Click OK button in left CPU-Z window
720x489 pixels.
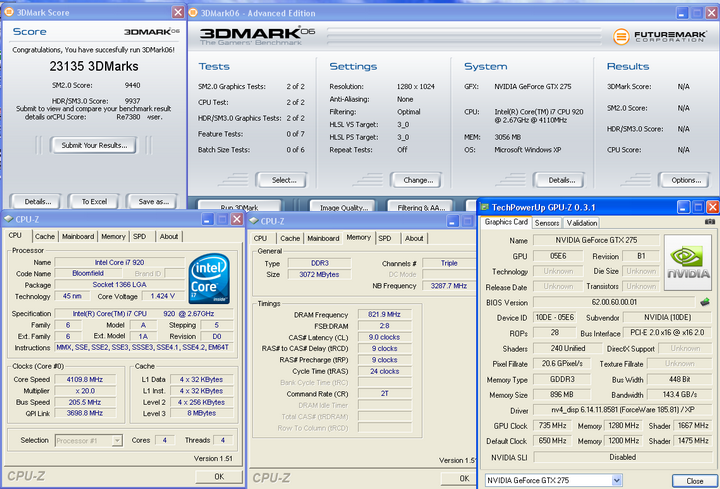[x=219, y=477]
